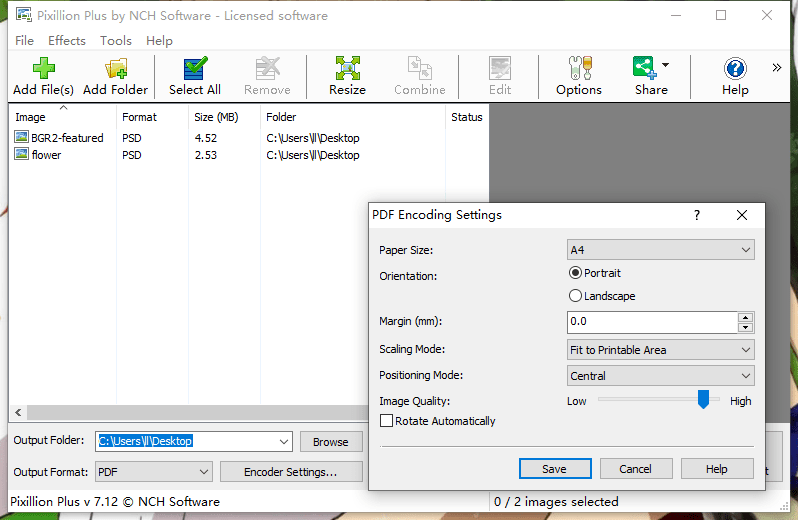Click the 4.52 size value
Image resolution: width=798 pixels, height=520 pixels.
pyautogui.click(x=206, y=138)
